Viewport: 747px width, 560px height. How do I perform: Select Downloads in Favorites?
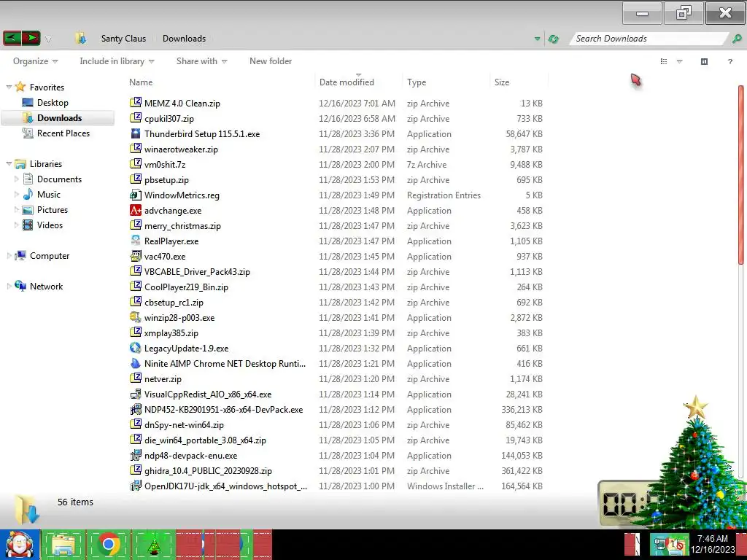pyautogui.click(x=58, y=117)
